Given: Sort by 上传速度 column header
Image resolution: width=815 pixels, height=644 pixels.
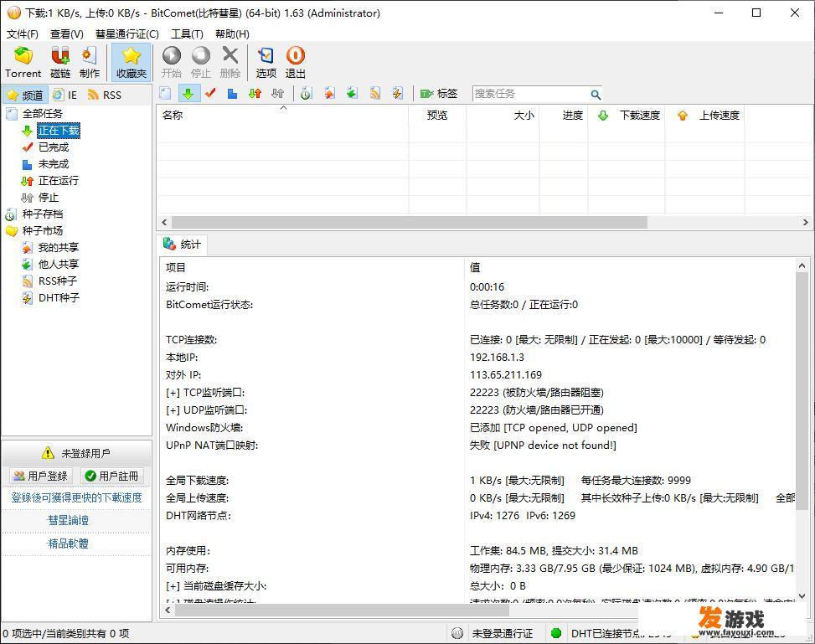Looking at the screenshot, I should 704,116.
